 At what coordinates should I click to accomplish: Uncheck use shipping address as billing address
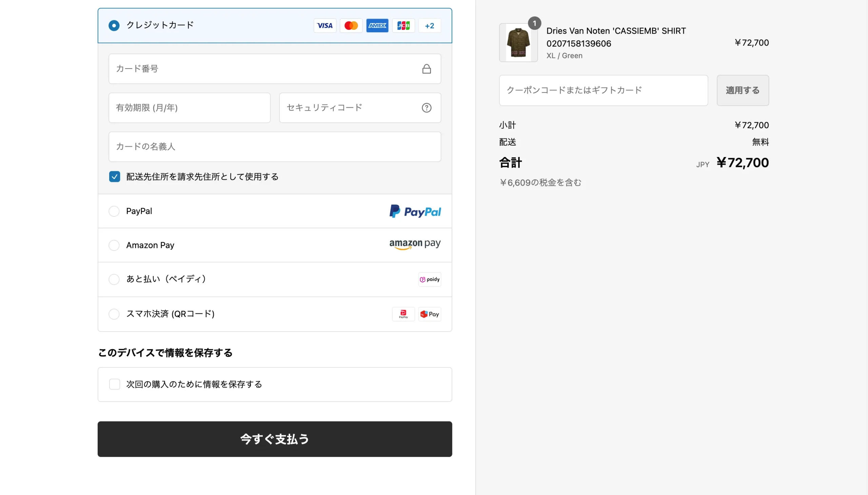tap(115, 176)
